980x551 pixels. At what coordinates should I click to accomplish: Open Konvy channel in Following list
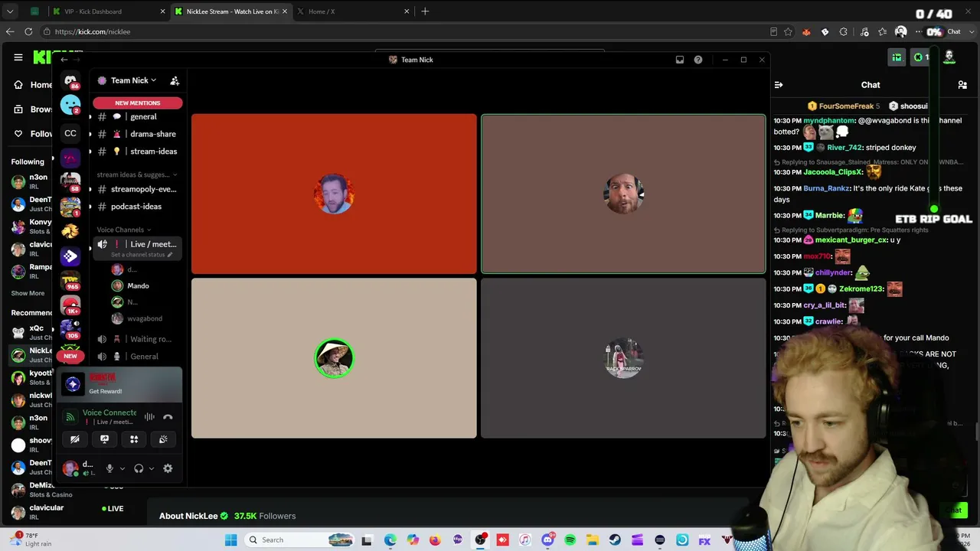(32, 227)
